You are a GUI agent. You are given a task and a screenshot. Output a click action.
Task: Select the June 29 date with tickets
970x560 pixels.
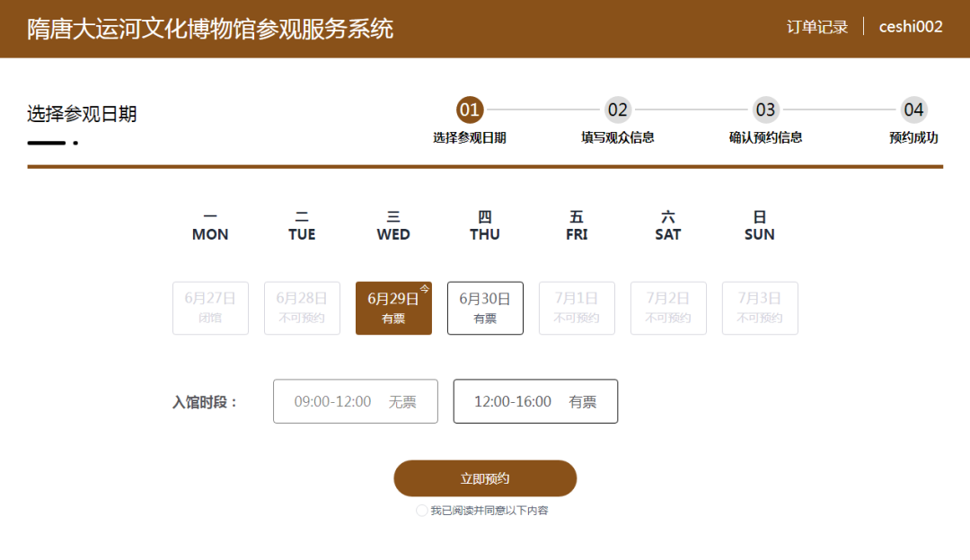(392, 308)
